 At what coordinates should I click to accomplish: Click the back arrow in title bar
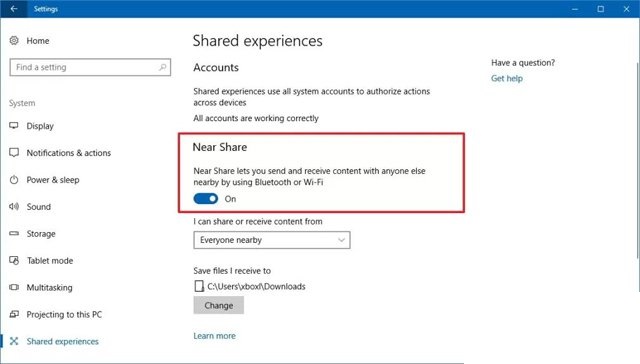pyautogui.click(x=14, y=9)
